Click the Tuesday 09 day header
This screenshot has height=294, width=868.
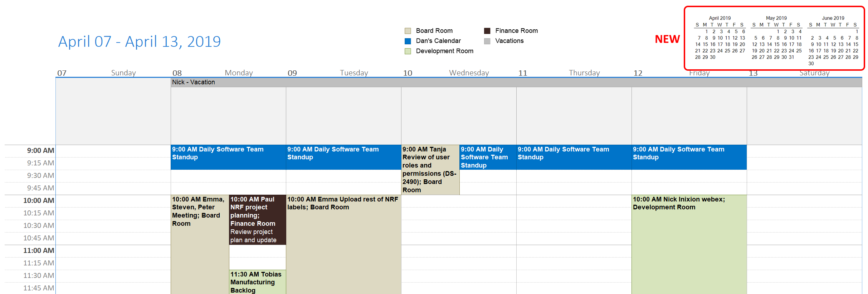point(343,73)
